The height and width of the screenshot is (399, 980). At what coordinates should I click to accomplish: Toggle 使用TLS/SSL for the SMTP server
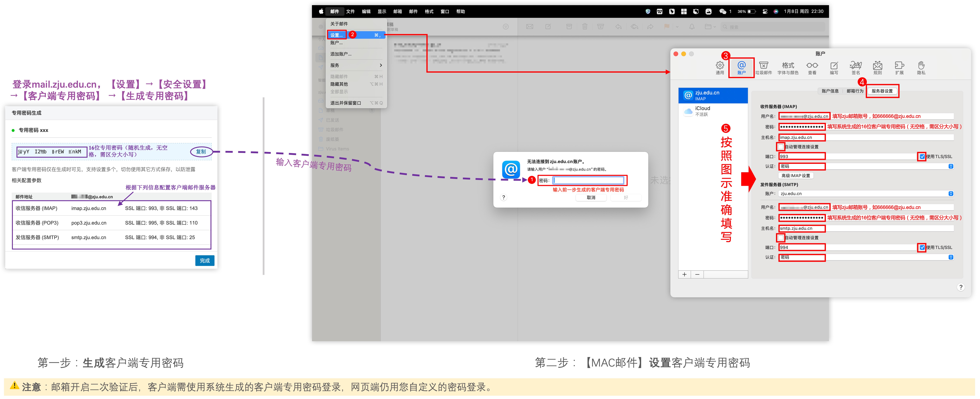click(922, 248)
